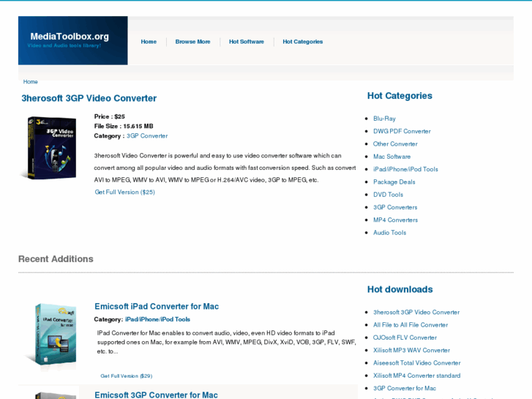Open the Other Converter category

click(x=395, y=144)
